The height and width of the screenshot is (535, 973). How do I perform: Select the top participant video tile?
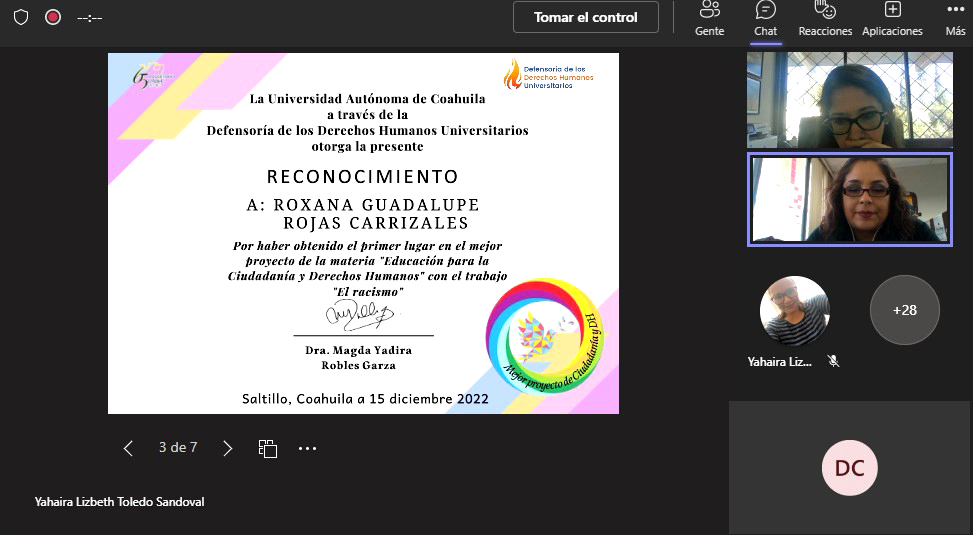click(x=849, y=100)
